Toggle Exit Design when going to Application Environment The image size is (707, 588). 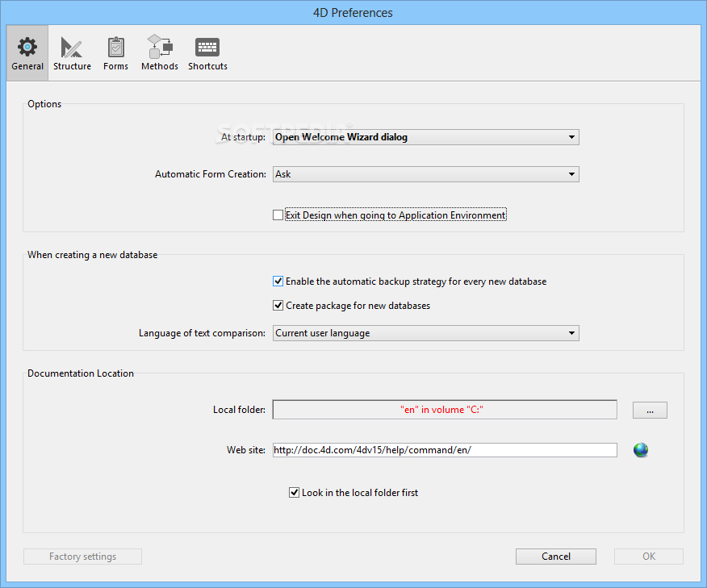278,215
